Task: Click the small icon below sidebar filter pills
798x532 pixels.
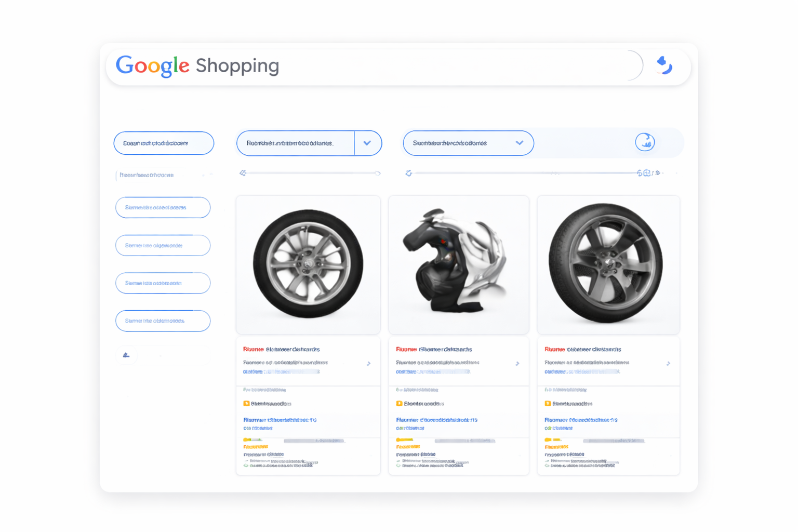Action: point(126,355)
